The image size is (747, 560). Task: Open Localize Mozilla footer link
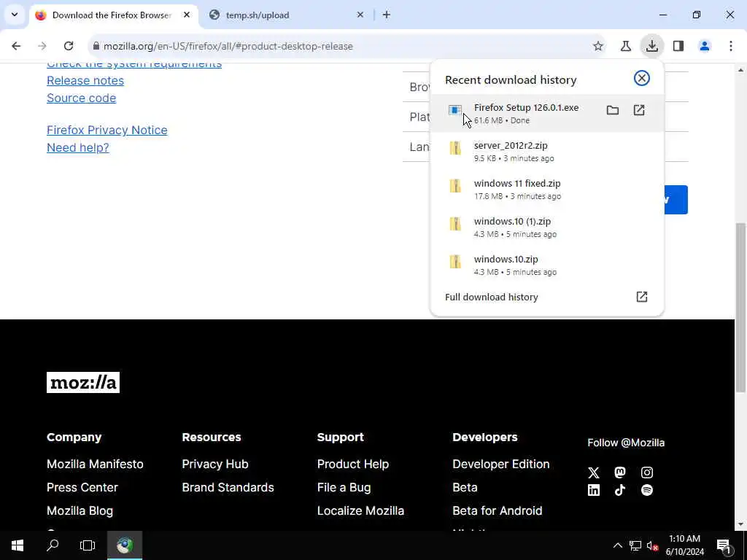click(360, 510)
